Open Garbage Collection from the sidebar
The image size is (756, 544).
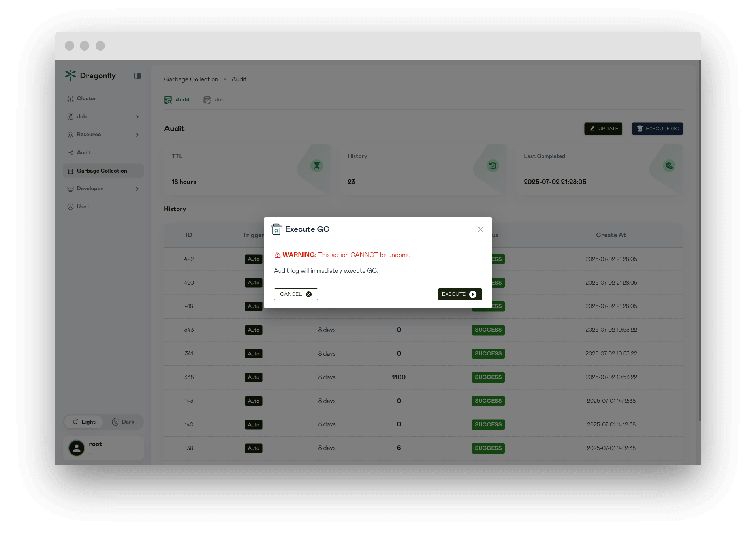tap(102, 170)
